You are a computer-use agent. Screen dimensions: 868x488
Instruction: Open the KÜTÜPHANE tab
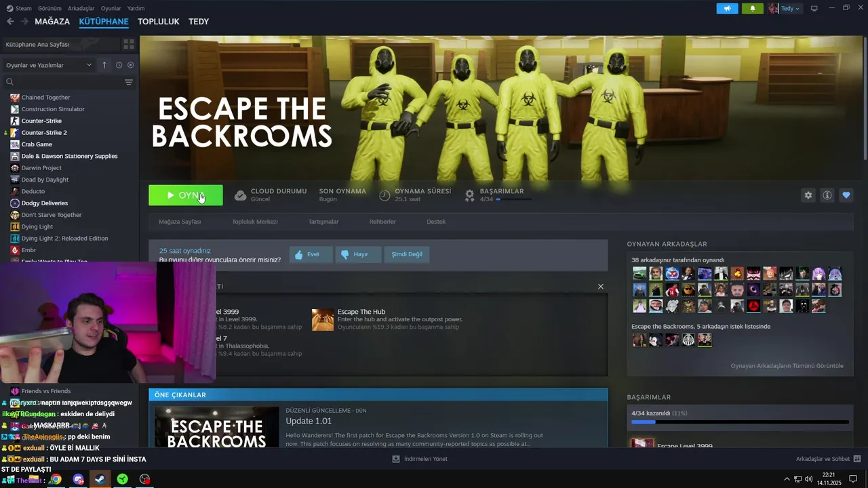(104, 22)
